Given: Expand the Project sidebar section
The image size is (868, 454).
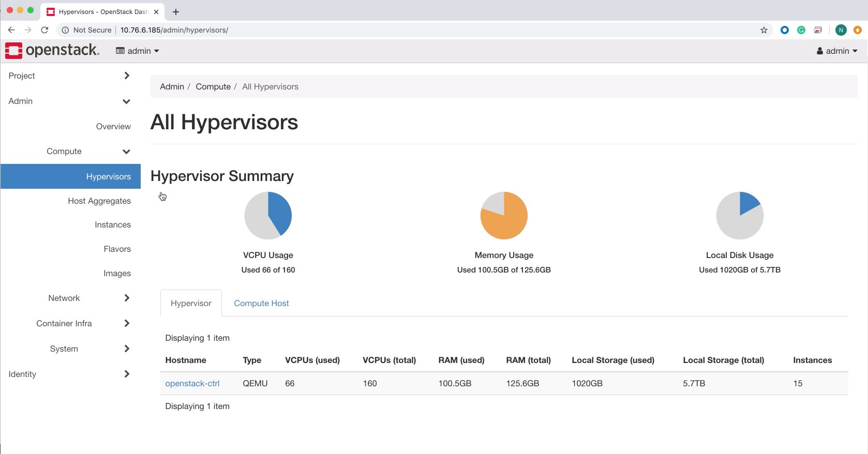Looking at the screenshot, I should point(69,75).
